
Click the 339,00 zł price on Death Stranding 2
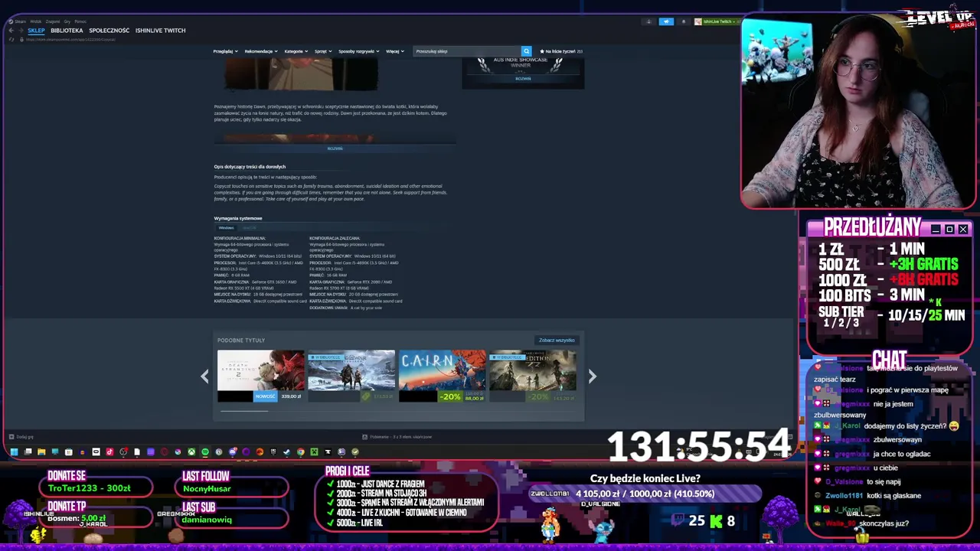(291, 396)
